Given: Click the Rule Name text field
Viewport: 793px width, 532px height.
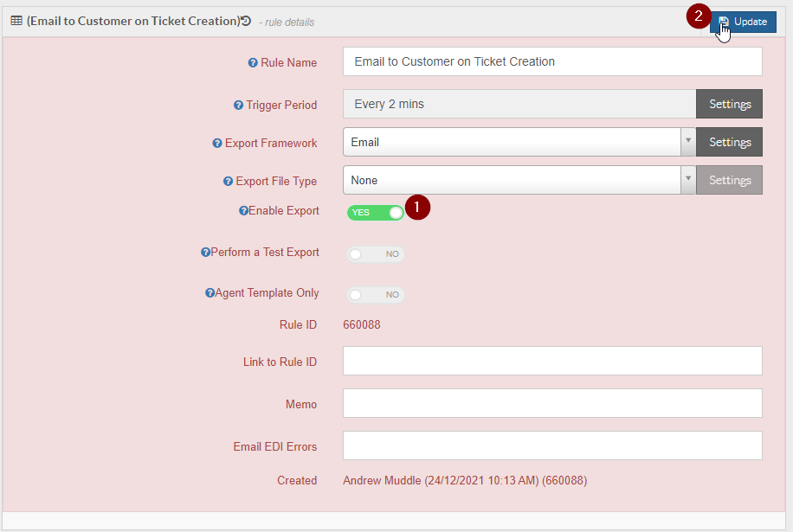Looking at the screenshot, I should pyautogui.click(x=552, y=61).
